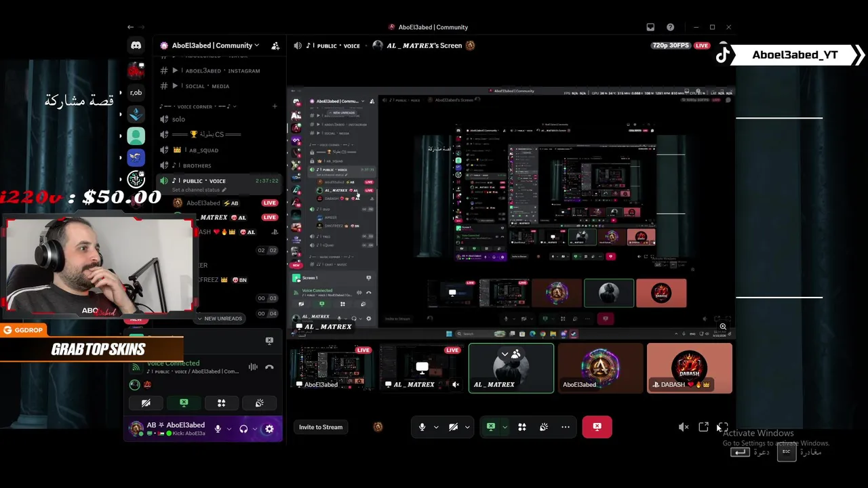Select the circuit-brain server icon in sidebar
Viewport: 868px width, 488px height.
coord(136,179)
